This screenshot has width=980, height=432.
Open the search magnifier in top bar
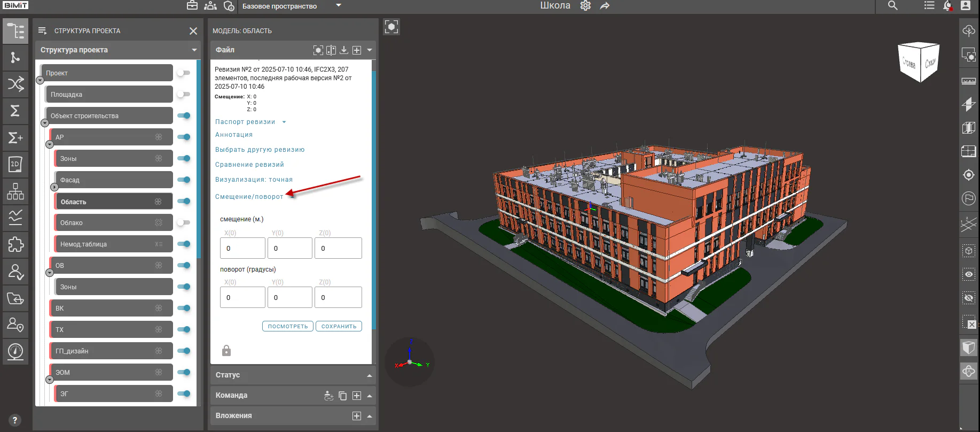(892, 6)
